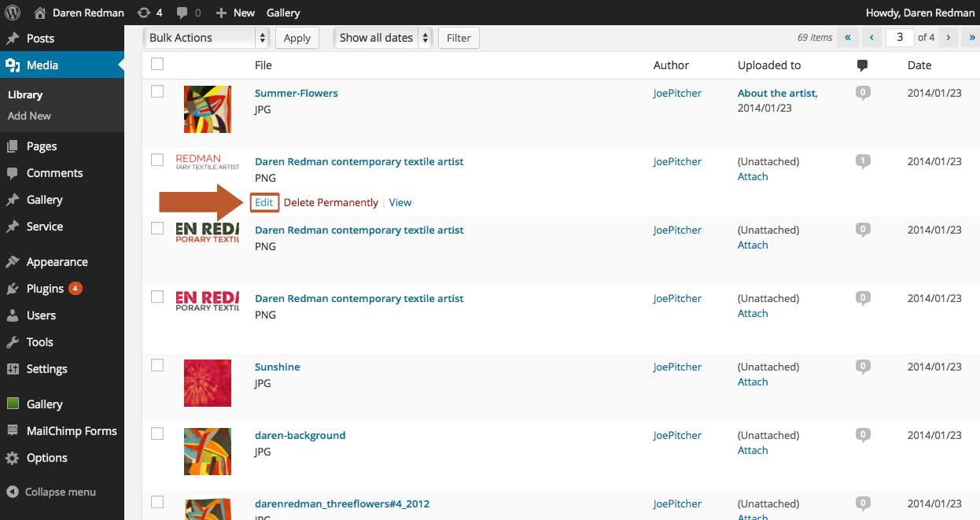Open the Sunshine file link
The width and height of the screenshot is (980, 520).
(x=278, y=367)
